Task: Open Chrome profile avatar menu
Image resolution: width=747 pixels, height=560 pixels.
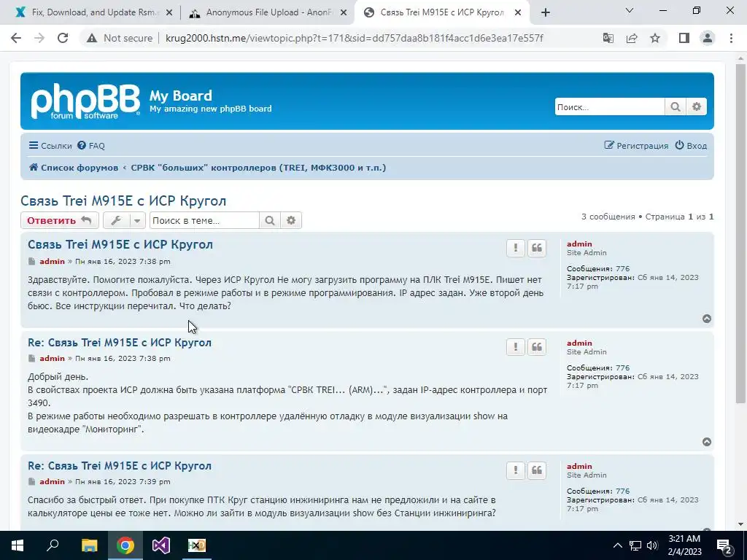Action: tap(708, 38)
